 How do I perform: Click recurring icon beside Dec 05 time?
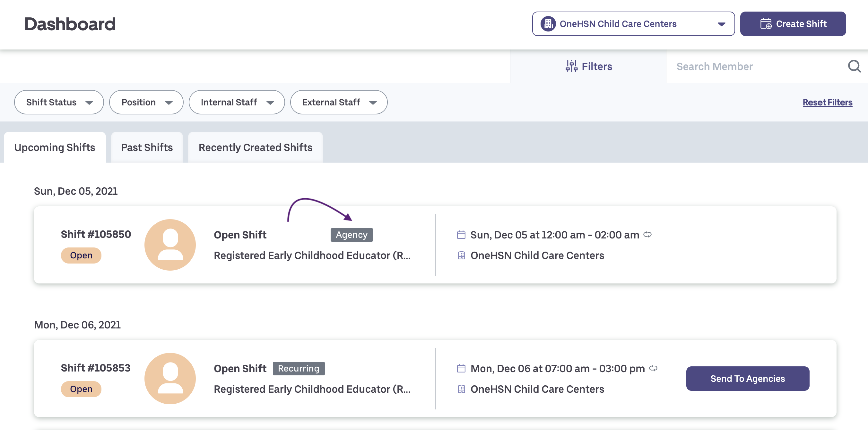point(647,234)
